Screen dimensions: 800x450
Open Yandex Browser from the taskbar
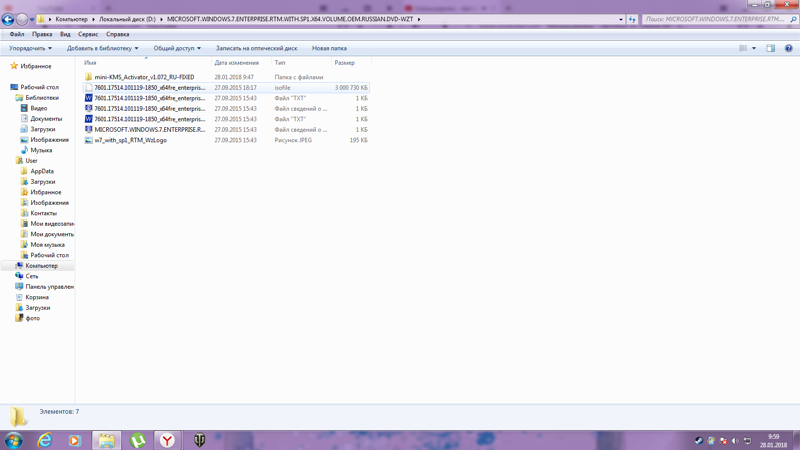coord(167,440)
